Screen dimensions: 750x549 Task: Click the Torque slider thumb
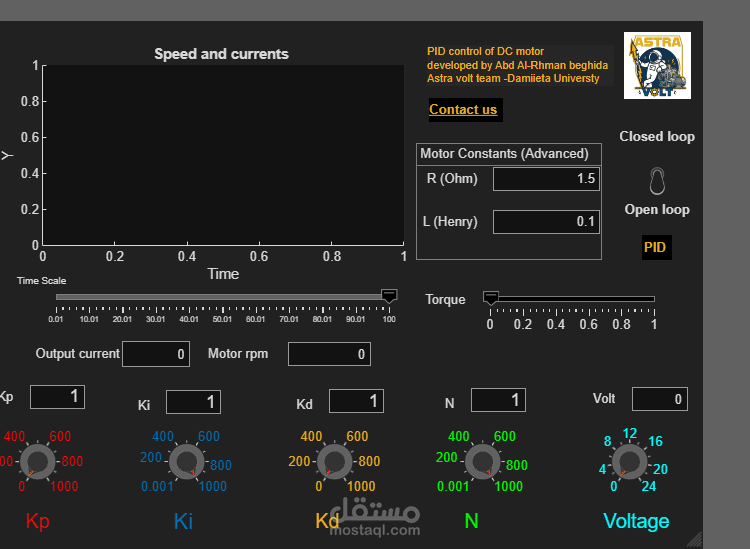(x=491, y=297)
